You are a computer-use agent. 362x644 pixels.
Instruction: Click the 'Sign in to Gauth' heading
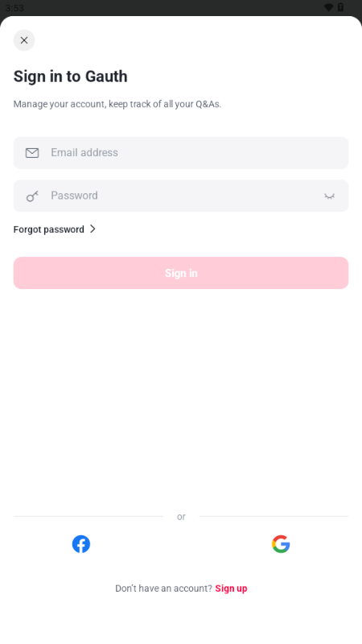coord(71,76)
